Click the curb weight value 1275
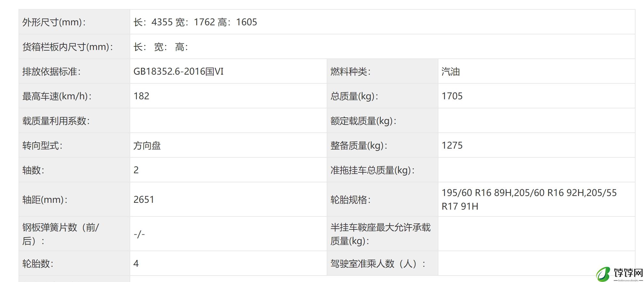The width and height of the screenshot is (644, 282). [452, 145]
